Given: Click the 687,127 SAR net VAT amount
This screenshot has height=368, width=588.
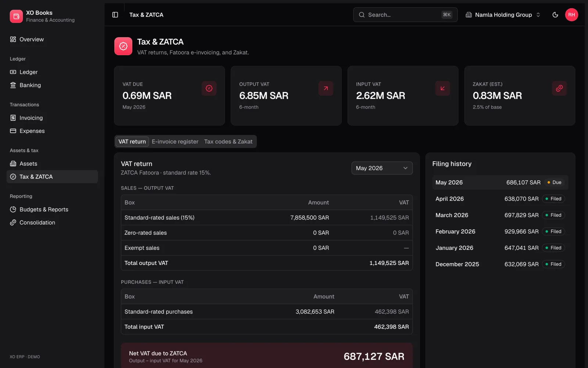Looking at the screenshot, I should coord(374,357).
